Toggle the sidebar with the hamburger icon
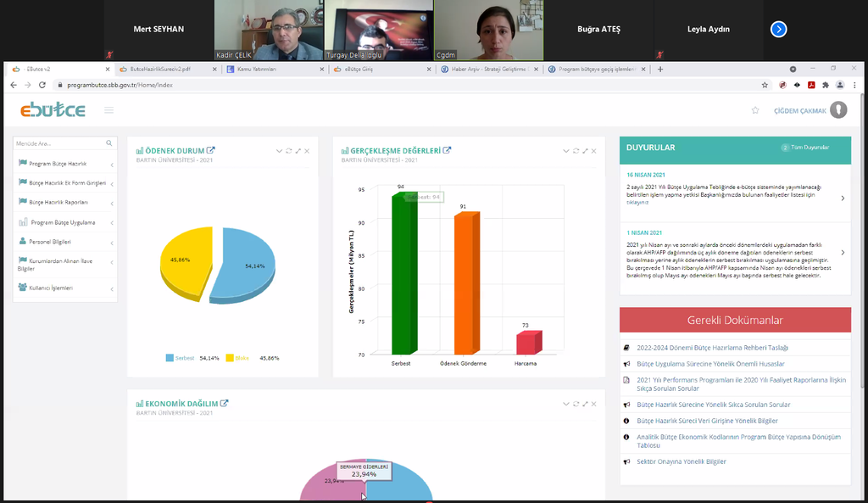 pos(108,110)
